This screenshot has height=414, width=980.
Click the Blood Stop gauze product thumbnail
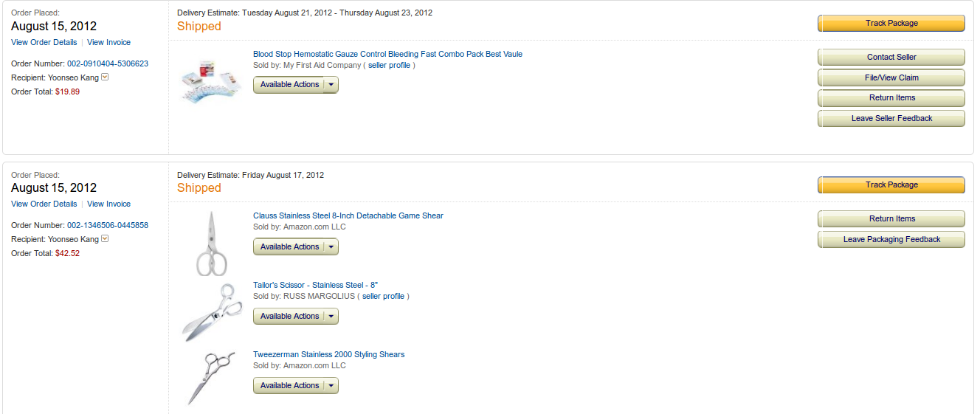(211, 83)
